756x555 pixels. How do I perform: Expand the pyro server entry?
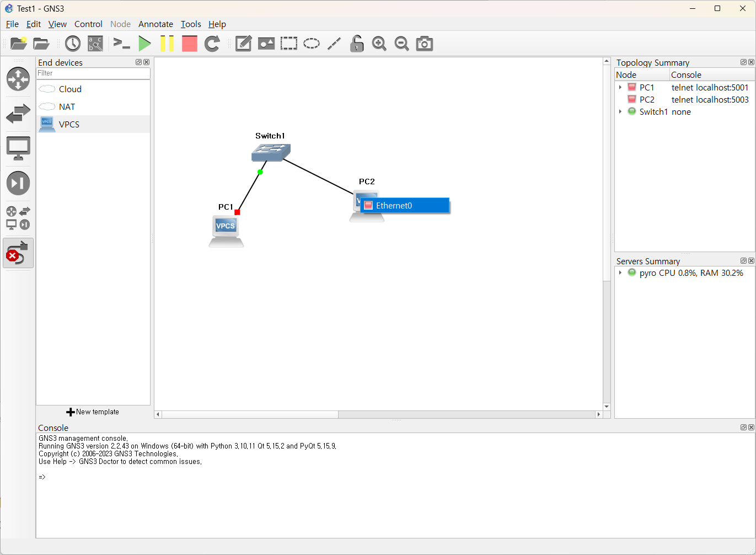pyautogui.click(x=620, y=273)
